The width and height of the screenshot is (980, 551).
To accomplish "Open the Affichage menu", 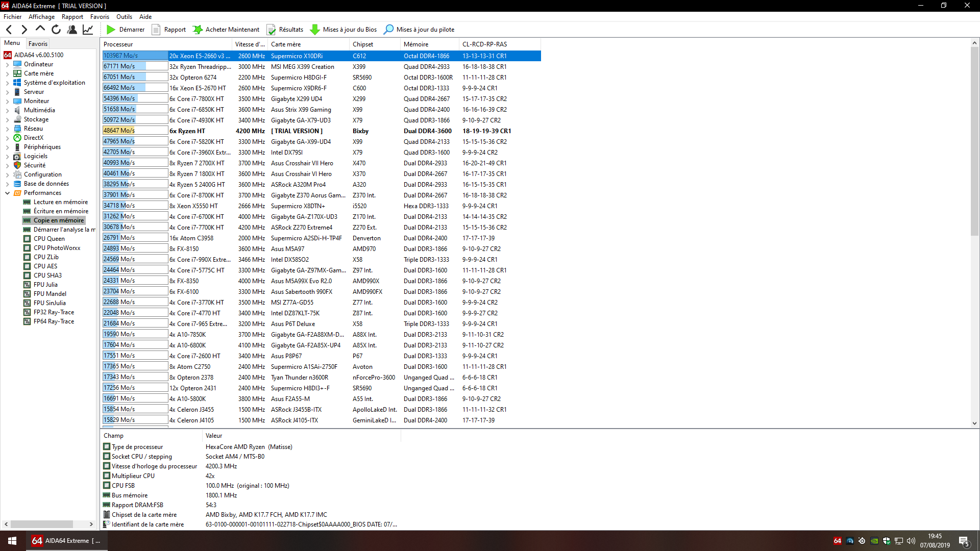I will pyautogui.click(x=41, y=17).
